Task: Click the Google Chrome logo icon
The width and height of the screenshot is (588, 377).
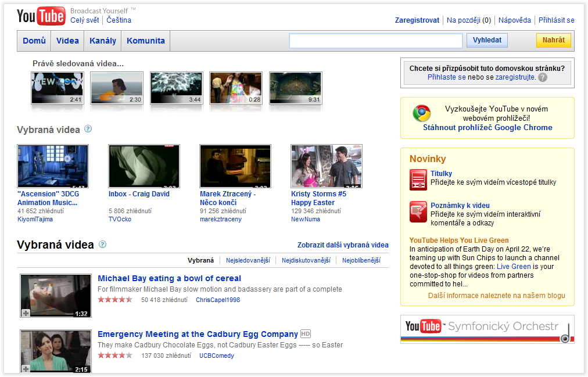Action: click(x=421, y=113)
